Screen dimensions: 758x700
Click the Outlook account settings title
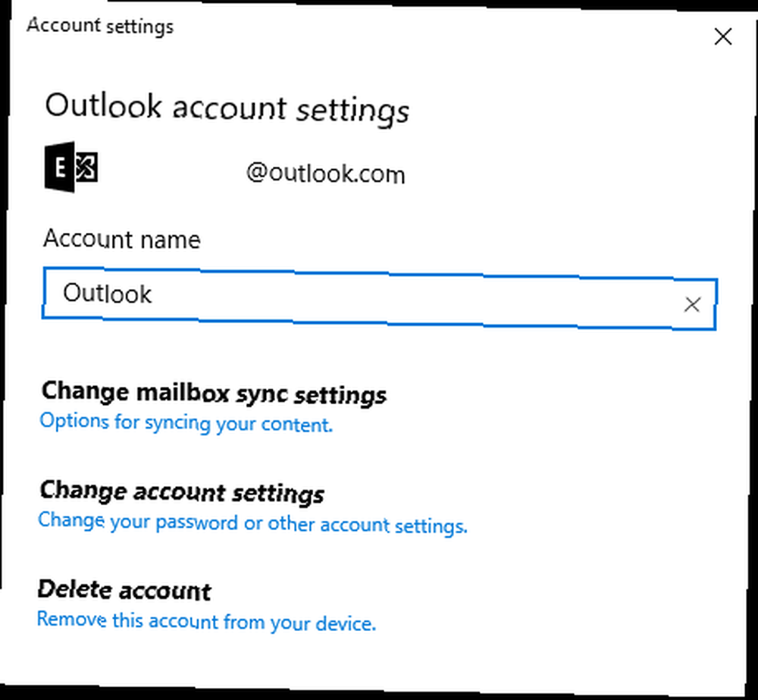(227, 108)
